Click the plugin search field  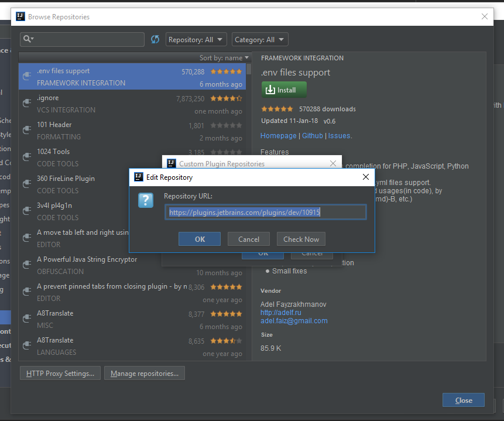tap(83, 39)
